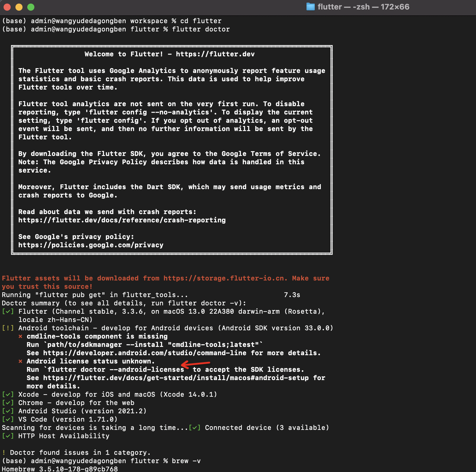This screenshot has width=476, height=472.
Task: Click the '7.3s' timing value
Action: click(x=292, y=295)
